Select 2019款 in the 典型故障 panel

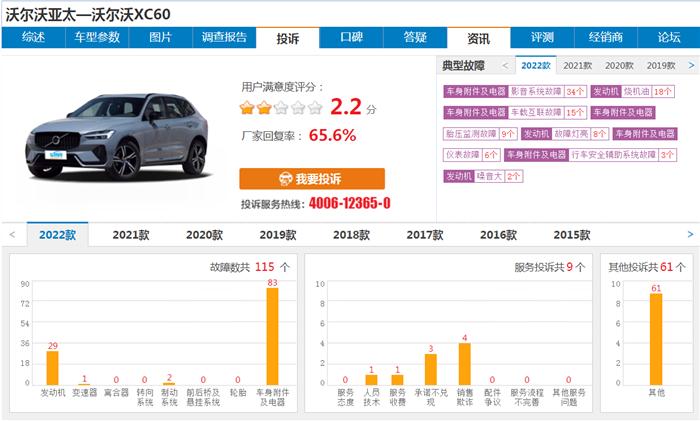click(x=661, y=66)
